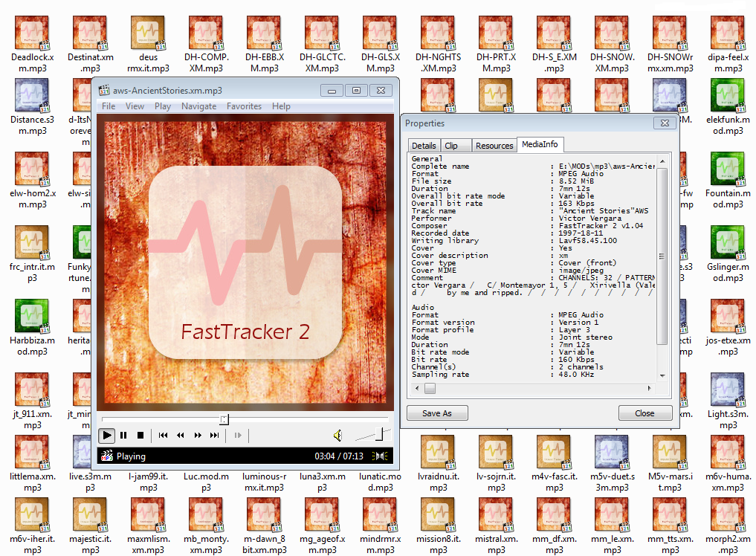Open the Favorites menu
756x556 pixels.
(244, 106)
